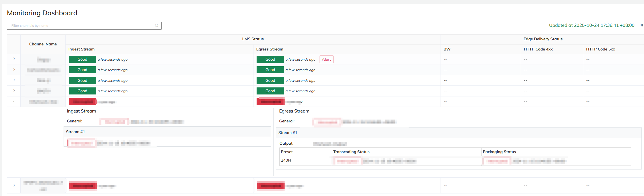Expand the first channel row chevron
The height and width of the screenshot is (196, 644).
14,59
